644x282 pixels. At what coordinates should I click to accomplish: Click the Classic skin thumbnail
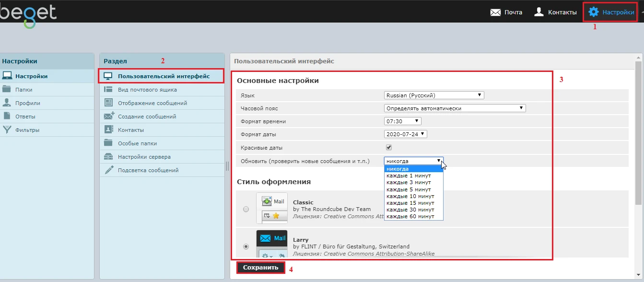pos(272,208)
